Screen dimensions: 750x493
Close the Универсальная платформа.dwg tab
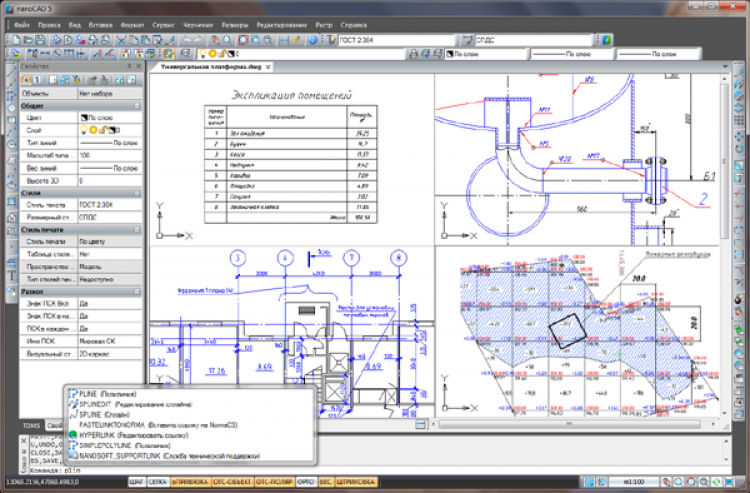[x=268, y=67]
